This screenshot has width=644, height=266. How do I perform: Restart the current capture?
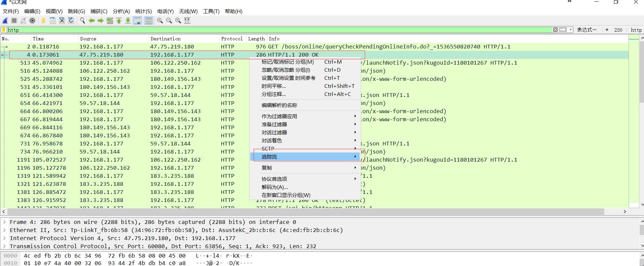23,21
